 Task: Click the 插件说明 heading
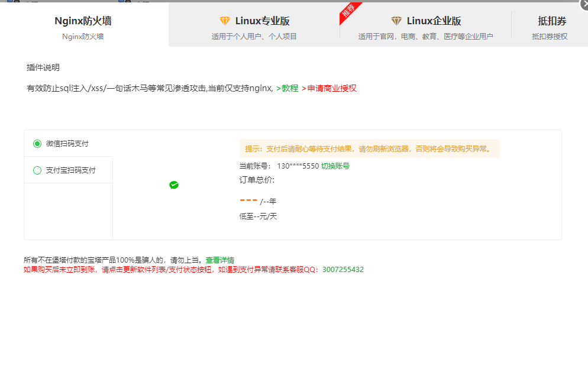coord(43,67)
